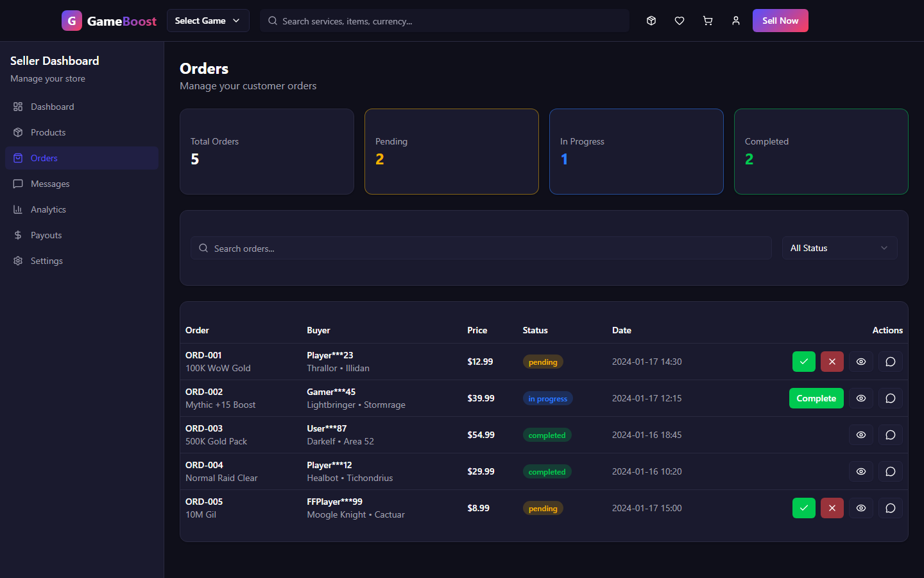
Task: Click buyer name Gamer***45
Action: 331,392
